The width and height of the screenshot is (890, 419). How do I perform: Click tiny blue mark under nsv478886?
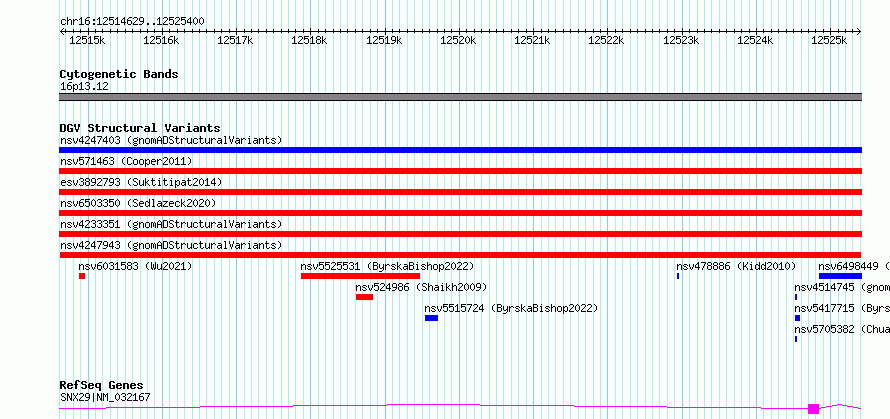click(678, 276)
